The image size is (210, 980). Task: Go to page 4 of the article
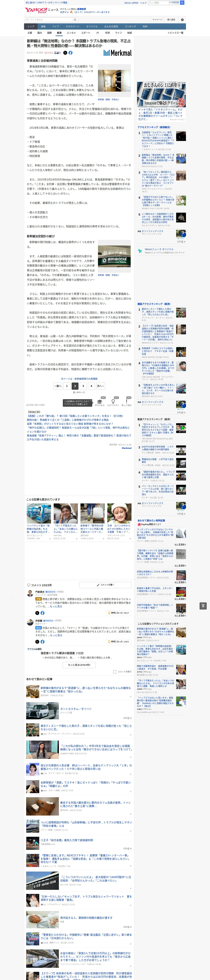coord(91,386)
